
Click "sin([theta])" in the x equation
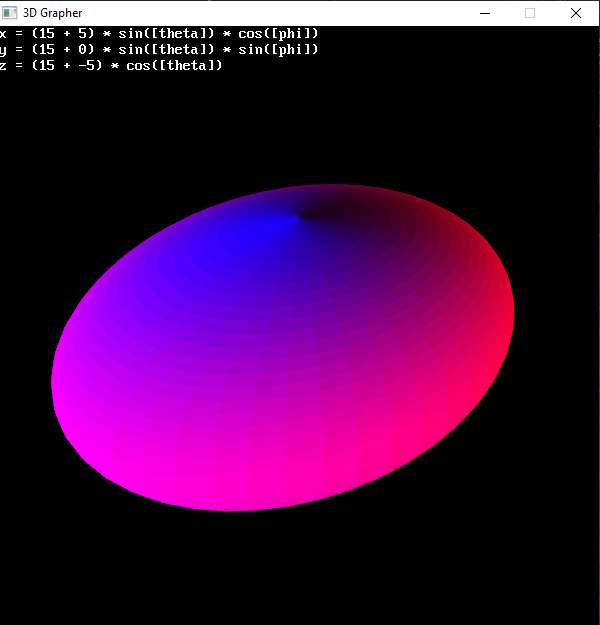tap(166, 33)
